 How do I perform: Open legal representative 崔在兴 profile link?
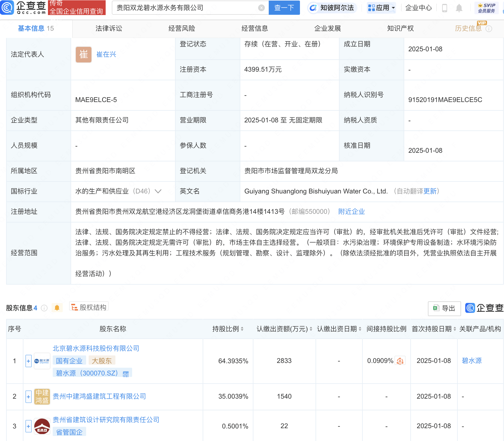(x=106, y=54)
